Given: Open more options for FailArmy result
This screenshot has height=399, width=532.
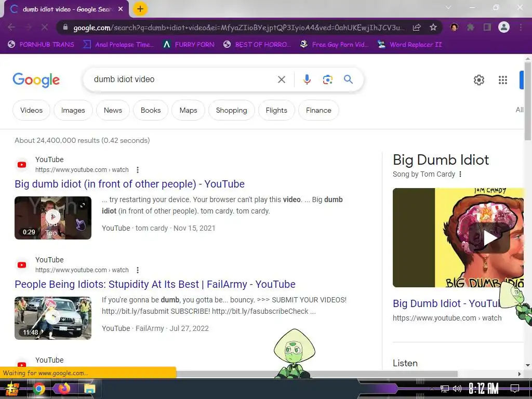Looking at the screenshot, I should [137, 270].
